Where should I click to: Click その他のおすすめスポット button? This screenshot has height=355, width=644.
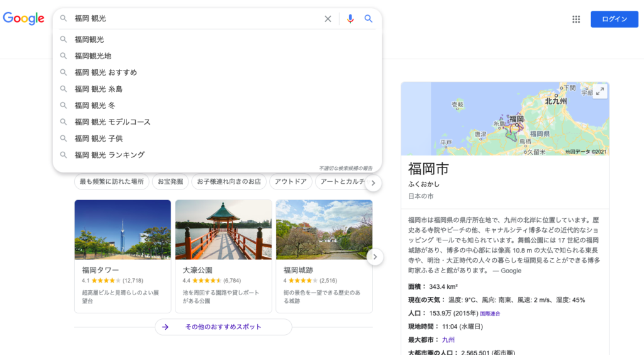223,327
